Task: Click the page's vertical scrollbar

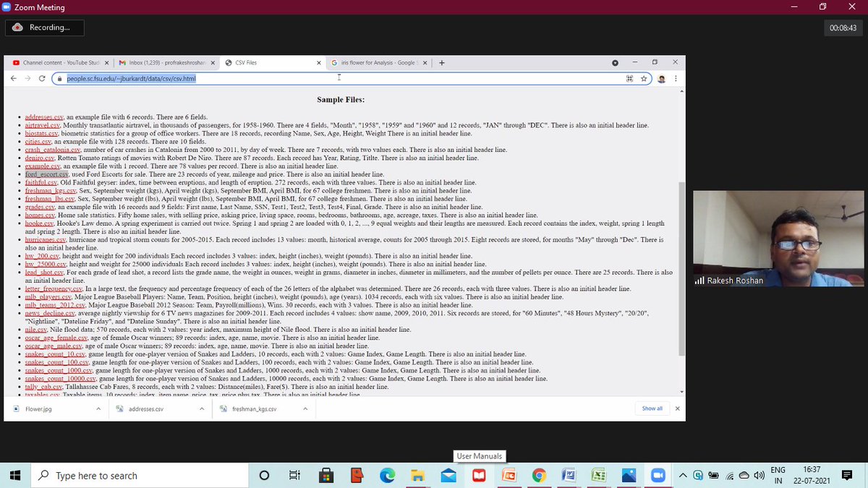Action: (x=681, y=267)
